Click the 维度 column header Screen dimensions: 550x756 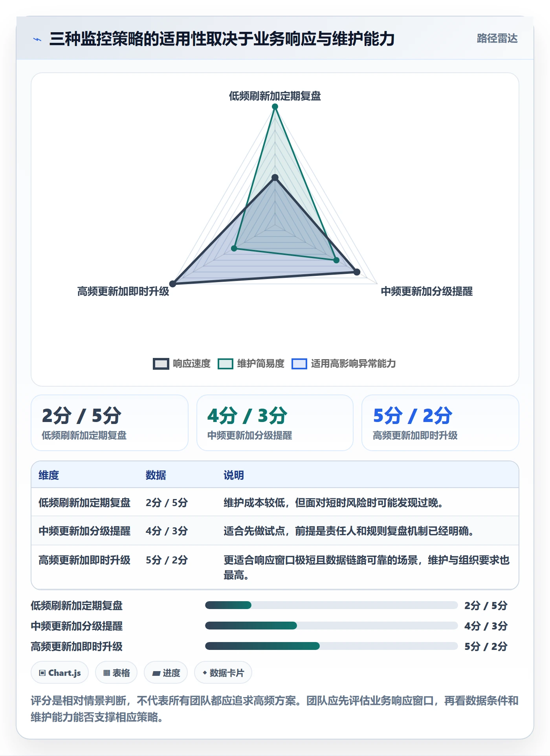tap(49, 475)
